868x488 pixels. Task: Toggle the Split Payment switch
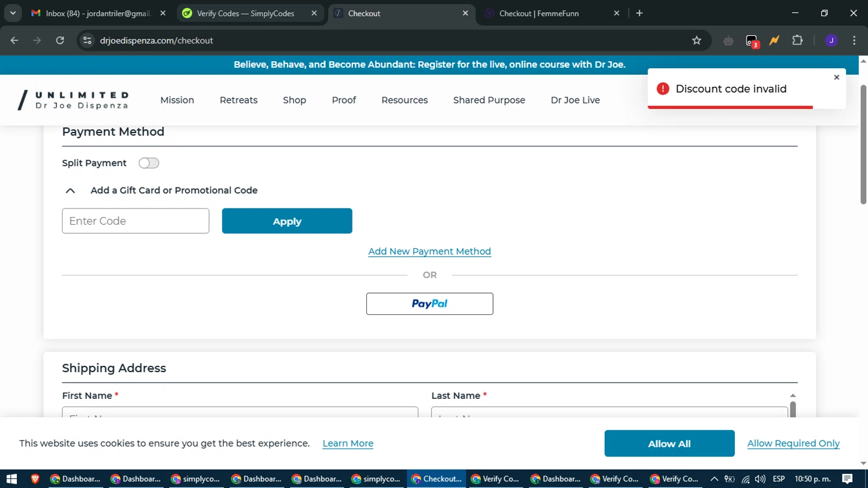coord(149,163)
